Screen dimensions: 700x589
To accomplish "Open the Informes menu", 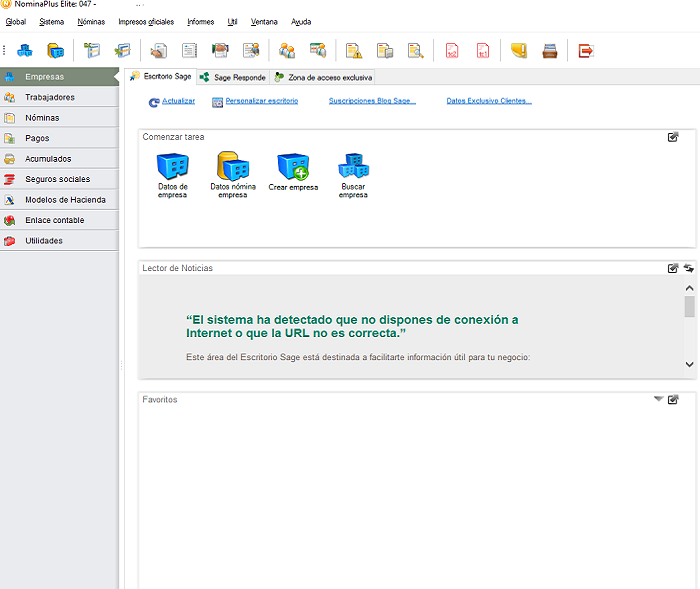I will point(200,21).
